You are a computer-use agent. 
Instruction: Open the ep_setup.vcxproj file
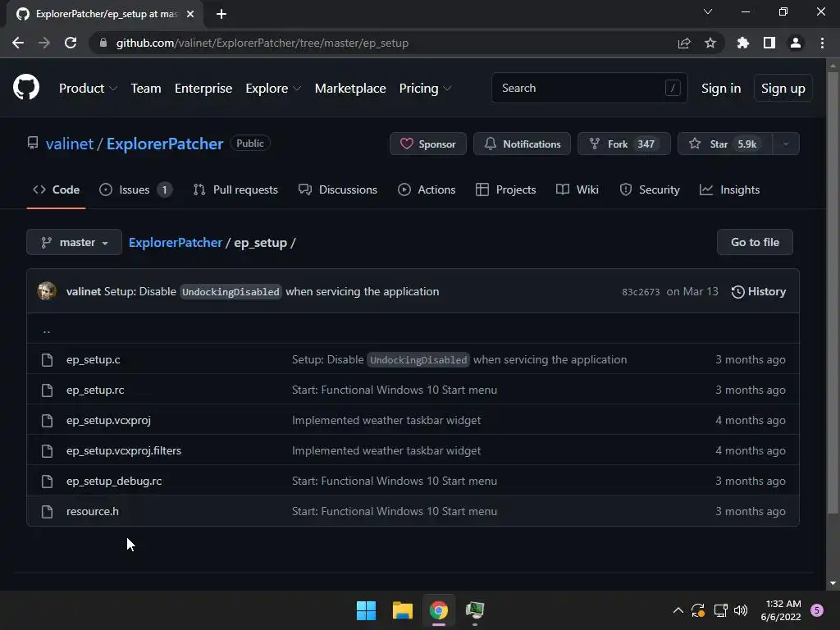coord(109,421)
